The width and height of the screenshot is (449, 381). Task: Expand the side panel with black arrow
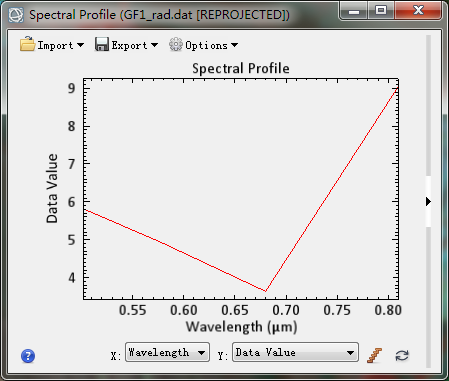point(428,201)
